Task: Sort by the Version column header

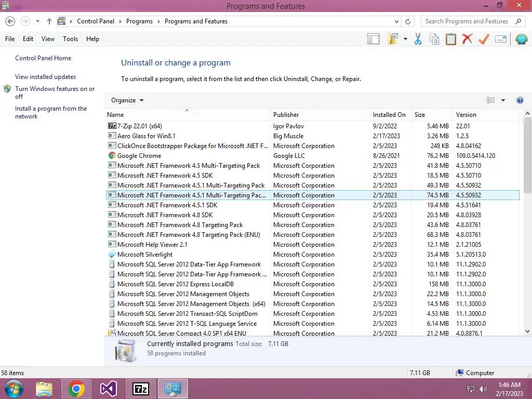Action: 486,115
